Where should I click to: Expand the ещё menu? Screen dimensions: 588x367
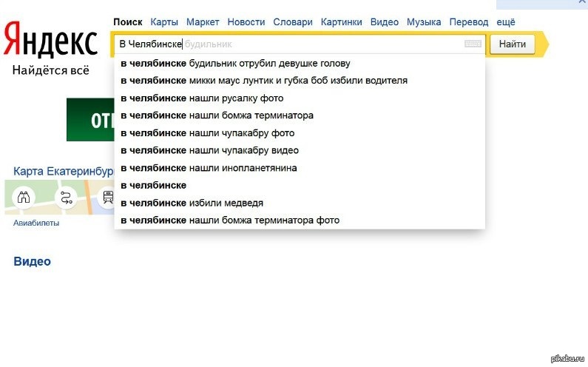506,22
